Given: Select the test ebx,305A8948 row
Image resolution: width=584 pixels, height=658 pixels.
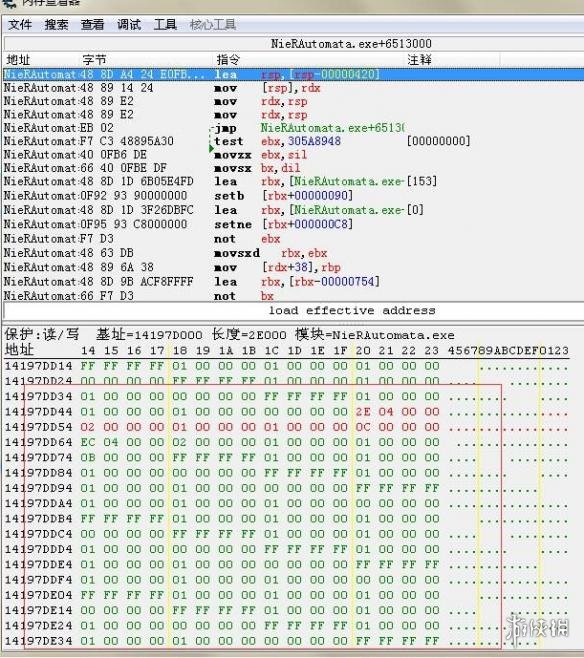Looking at the screenshot, I should coord(293,141).
